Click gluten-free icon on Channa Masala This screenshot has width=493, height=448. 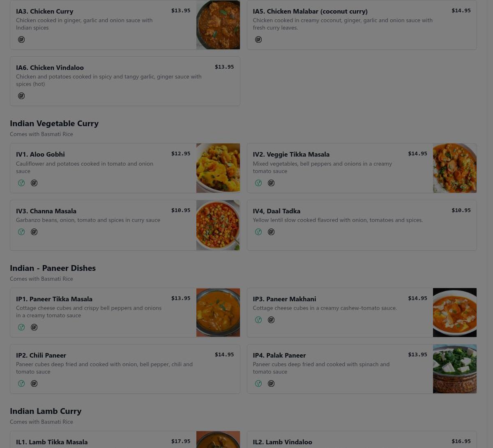[34, 232]
